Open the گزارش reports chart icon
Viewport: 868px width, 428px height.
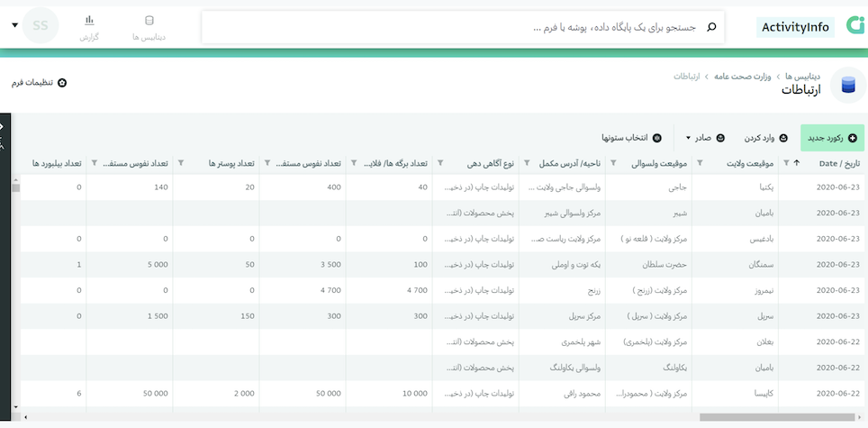[89, 21]
